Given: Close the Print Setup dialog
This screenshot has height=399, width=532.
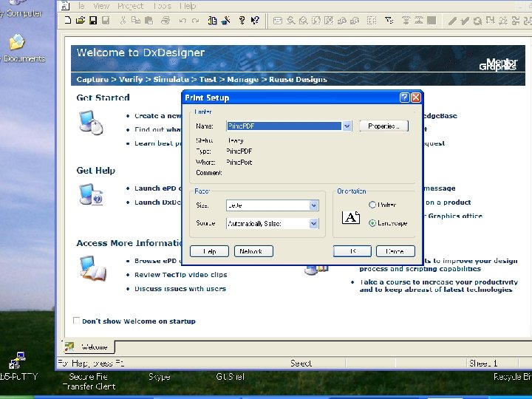Looking at the screenshot, I should pyautogui.click(x=416, y=98).
